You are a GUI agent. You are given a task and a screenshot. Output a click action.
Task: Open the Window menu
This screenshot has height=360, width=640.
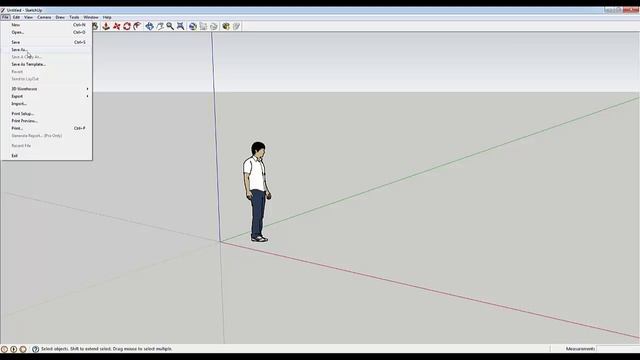pyautogui.click(x=91, y=18)
